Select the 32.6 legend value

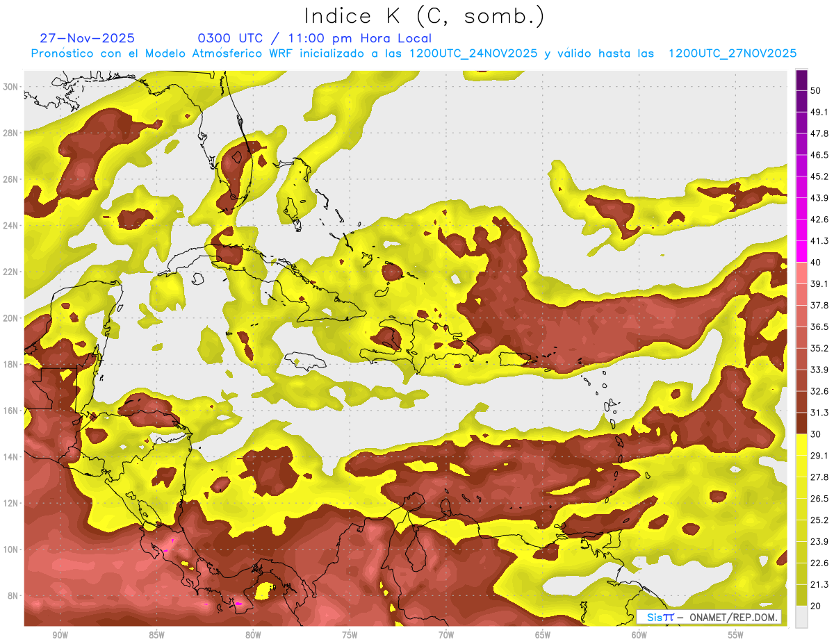coord(819,391)
